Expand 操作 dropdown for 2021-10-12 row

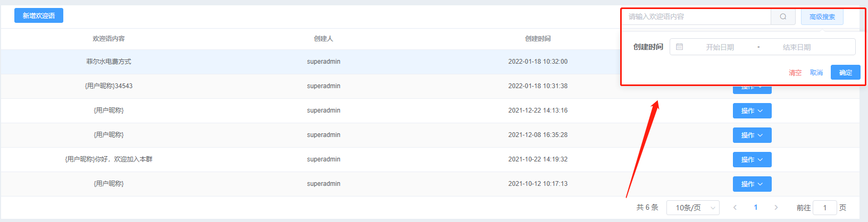[x=752, y=184]
